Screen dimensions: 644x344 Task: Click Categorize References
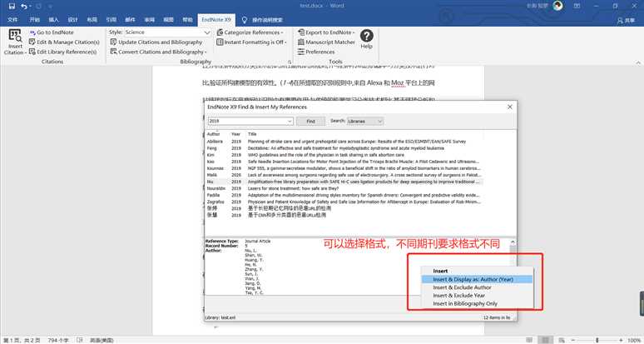point(250,32)
